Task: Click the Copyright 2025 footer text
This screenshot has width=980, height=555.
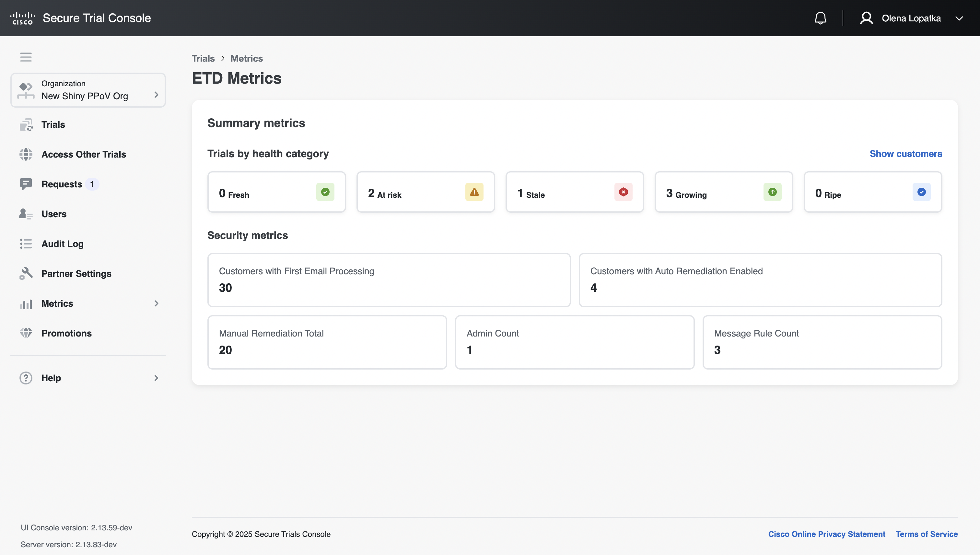Action: tap(261, 534)
